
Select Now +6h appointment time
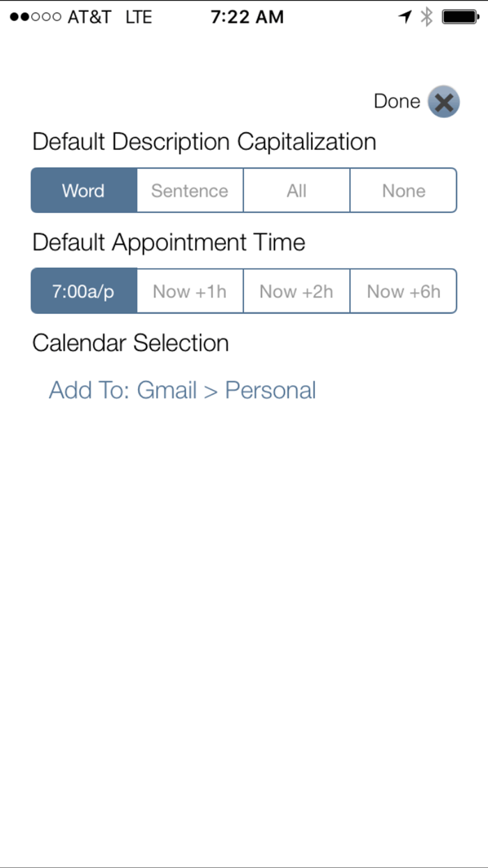tap(403, 291)
